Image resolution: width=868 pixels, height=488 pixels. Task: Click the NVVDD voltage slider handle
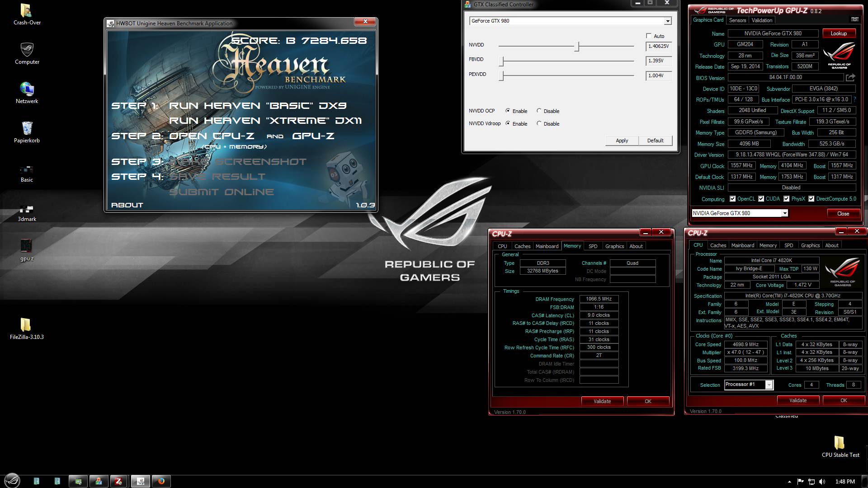click(577, 46)
